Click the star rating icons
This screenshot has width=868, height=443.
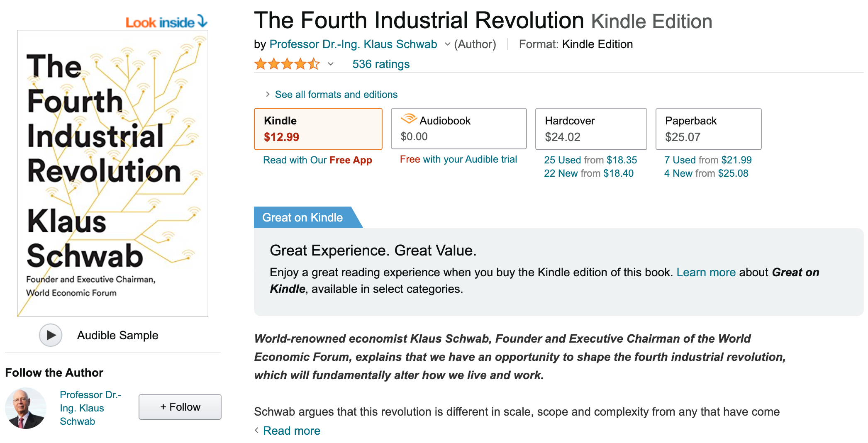(x=287, y=64)
